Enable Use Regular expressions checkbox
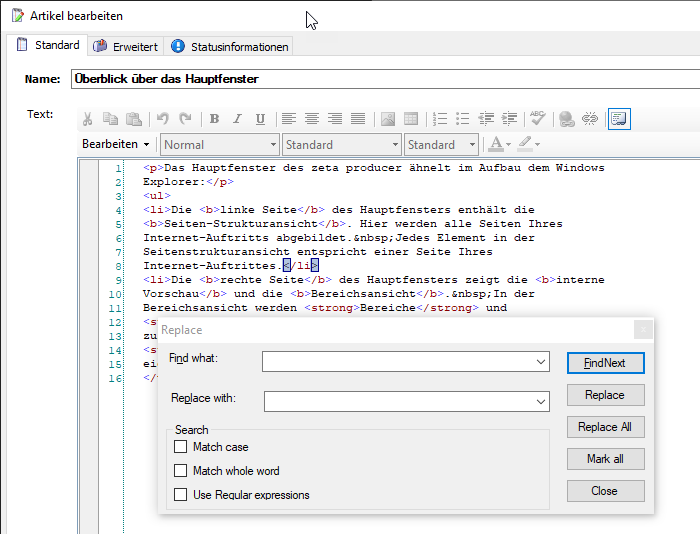700x534 pixels. (x=180, y=495)
